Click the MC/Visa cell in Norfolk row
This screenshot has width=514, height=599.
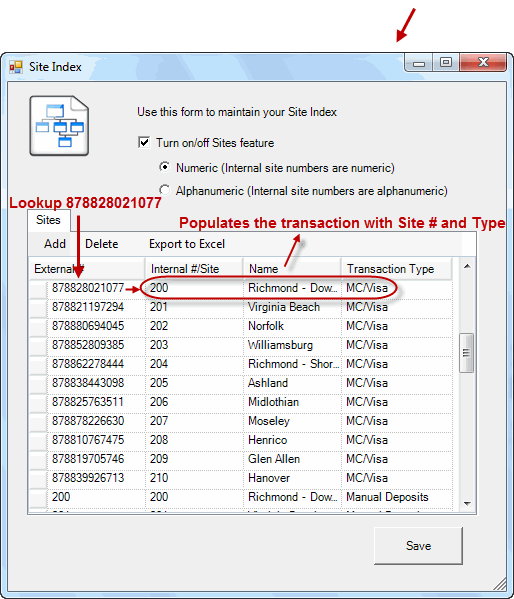pyautogui.click(x=397, y=328)
